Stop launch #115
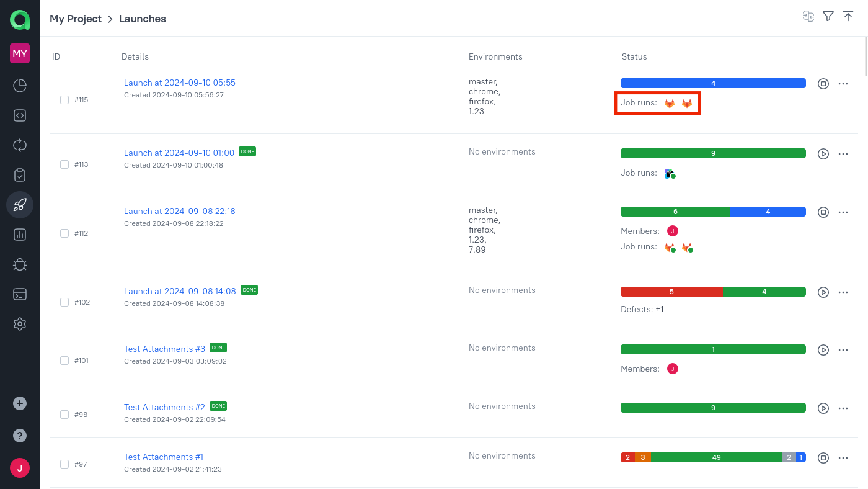Screen dimensions: 868x489 coord(823,84)
